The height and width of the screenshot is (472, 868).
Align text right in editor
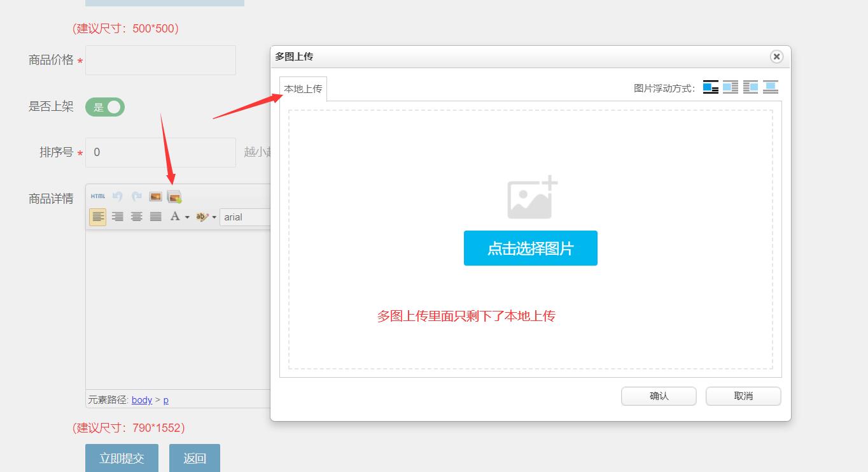point(117,217)
